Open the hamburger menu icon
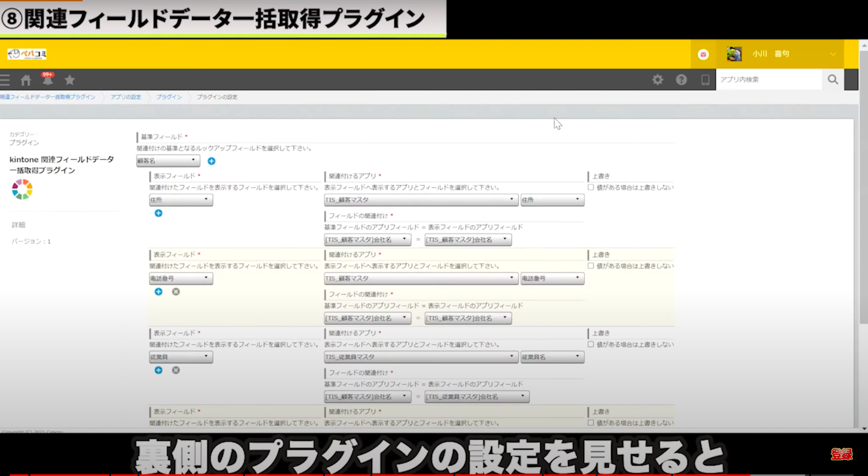Viewport: 868px width, 476px height. click(x=5, y=80)
